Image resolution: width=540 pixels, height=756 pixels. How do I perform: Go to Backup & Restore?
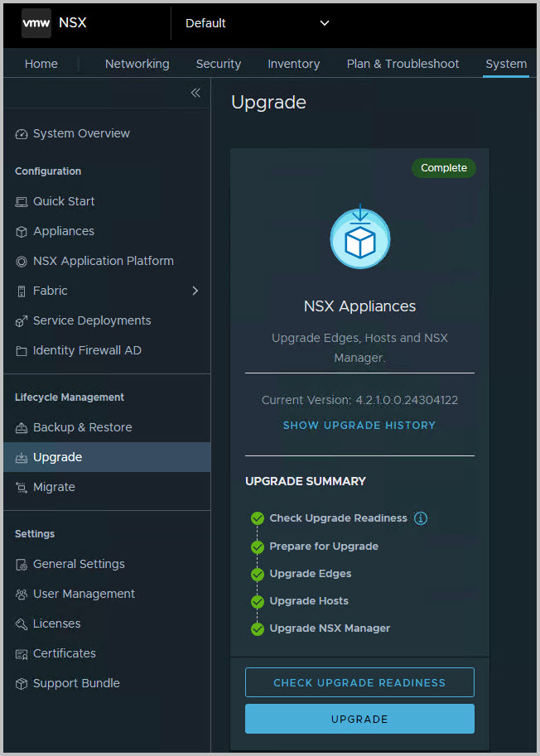(x=83, y=427)
